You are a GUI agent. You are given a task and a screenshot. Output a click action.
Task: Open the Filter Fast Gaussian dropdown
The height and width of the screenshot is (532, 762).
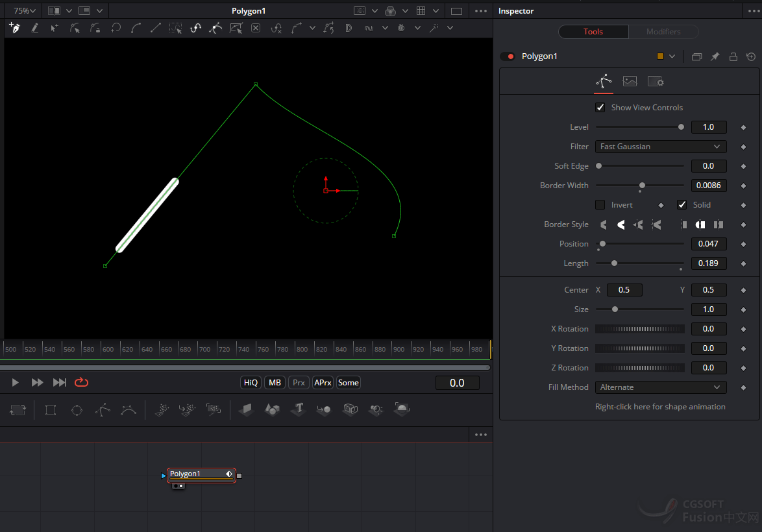coord(660,147)
